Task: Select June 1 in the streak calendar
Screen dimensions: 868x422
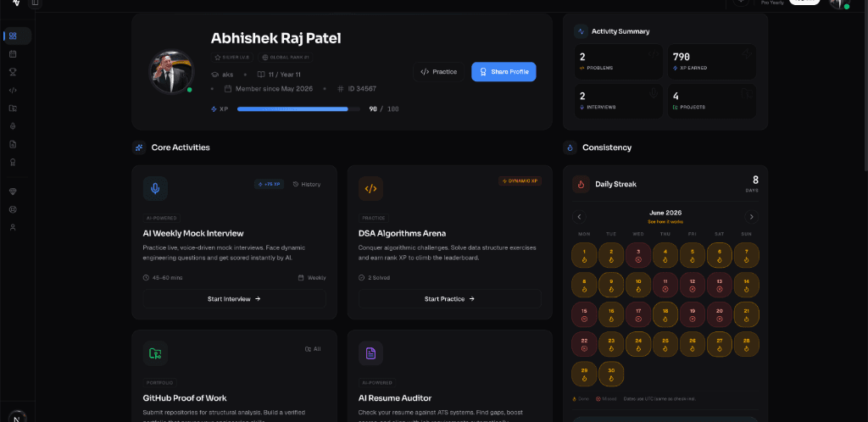Action: click(x=585, y=255)
